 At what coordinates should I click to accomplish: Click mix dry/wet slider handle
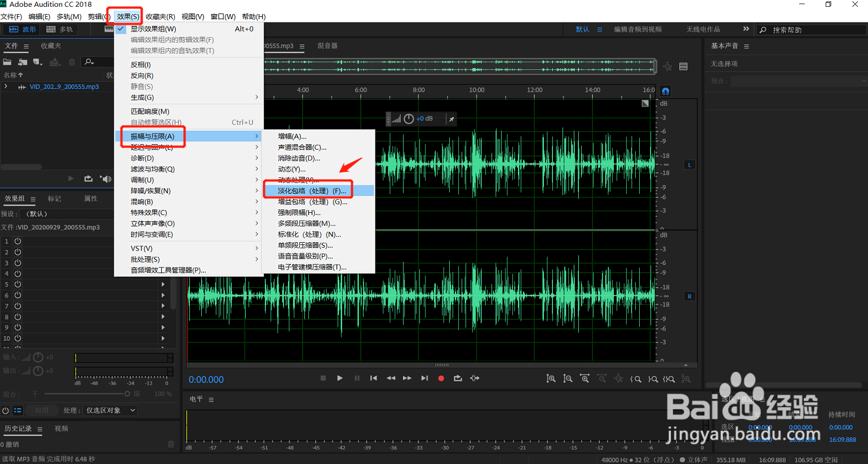pyautogui.click(x=127, y=394)
